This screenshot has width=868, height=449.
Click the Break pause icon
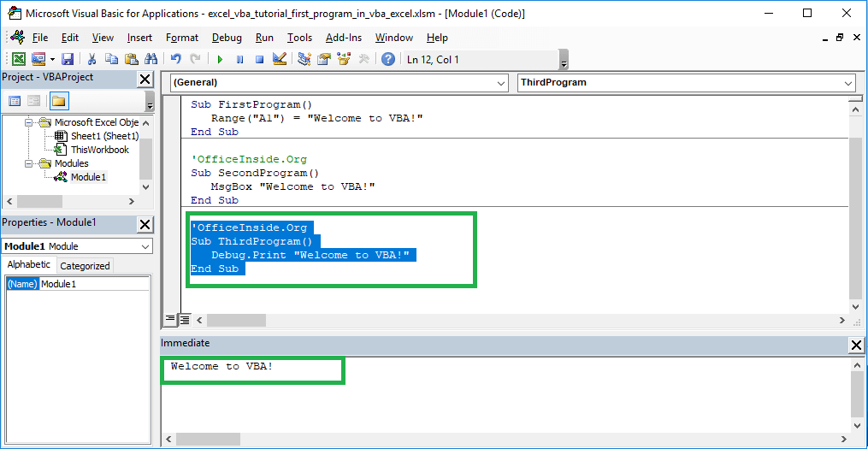pyautogui.click(x=239, y=59)
